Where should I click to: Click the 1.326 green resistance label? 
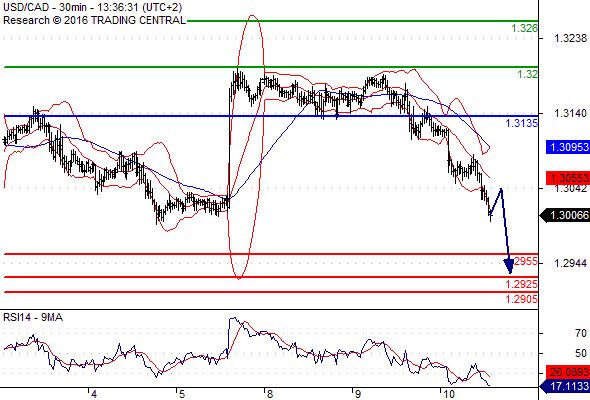click(525, 28)
